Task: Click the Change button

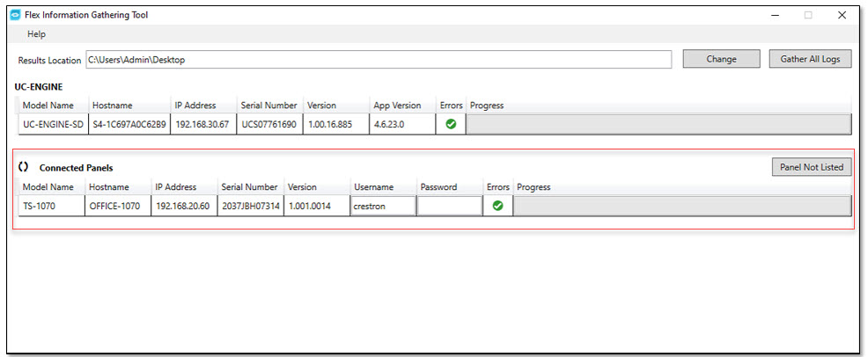Action: [721, 59]
